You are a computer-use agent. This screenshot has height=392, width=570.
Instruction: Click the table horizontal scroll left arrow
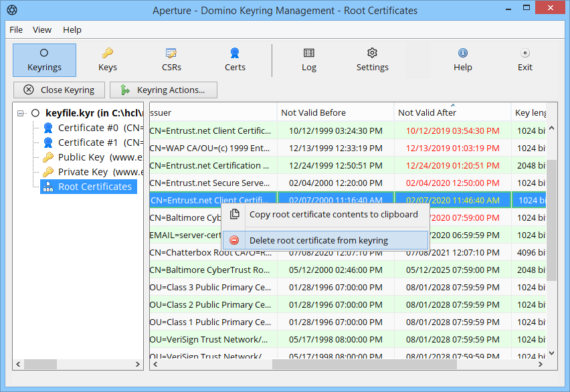(155, 364)
